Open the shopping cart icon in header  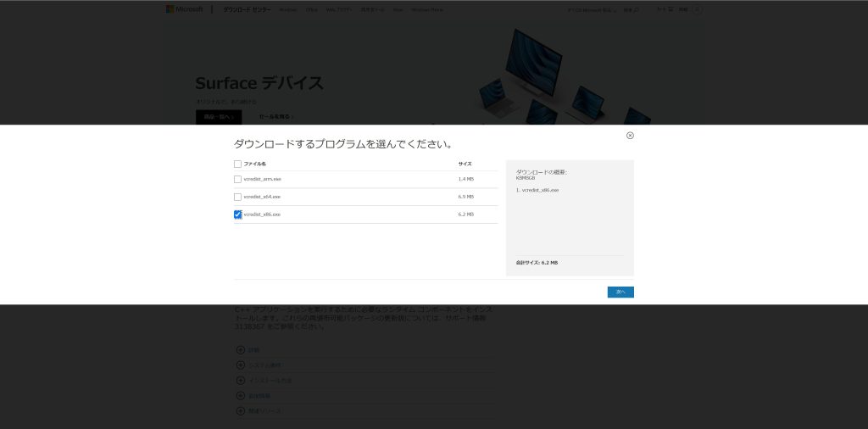coord(670,9)
